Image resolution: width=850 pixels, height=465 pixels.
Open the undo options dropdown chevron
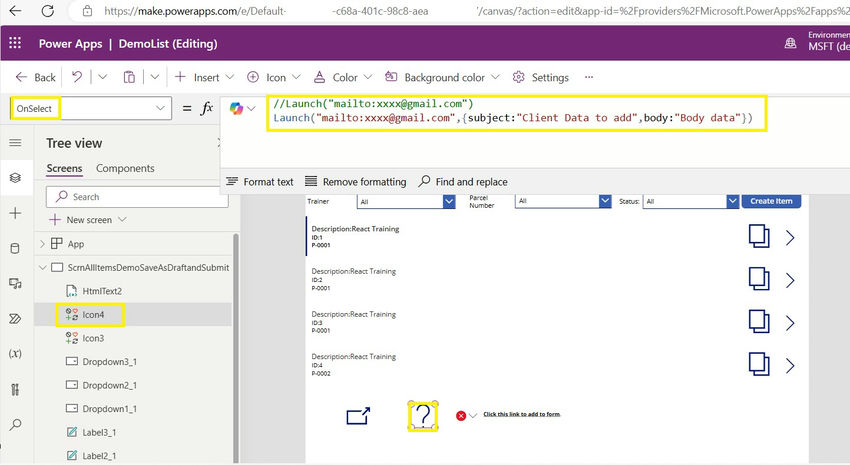[102, 77]
